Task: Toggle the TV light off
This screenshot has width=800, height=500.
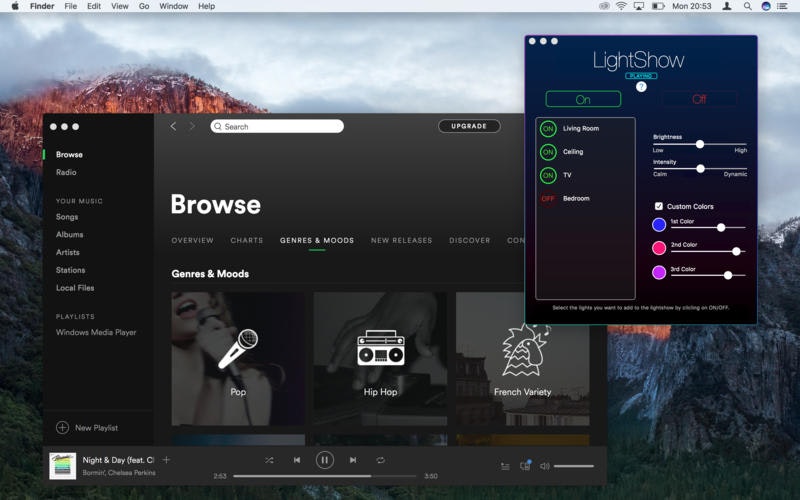Action: 548,176
